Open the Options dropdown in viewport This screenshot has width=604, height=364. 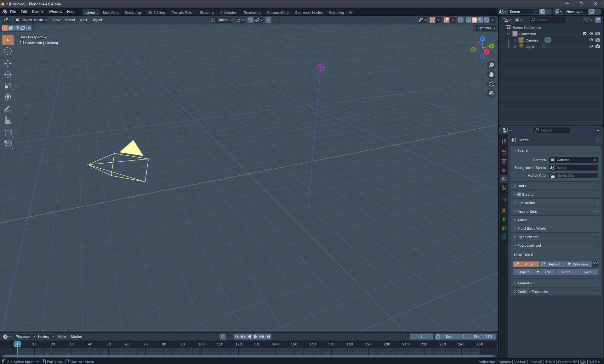coord(486,28)
